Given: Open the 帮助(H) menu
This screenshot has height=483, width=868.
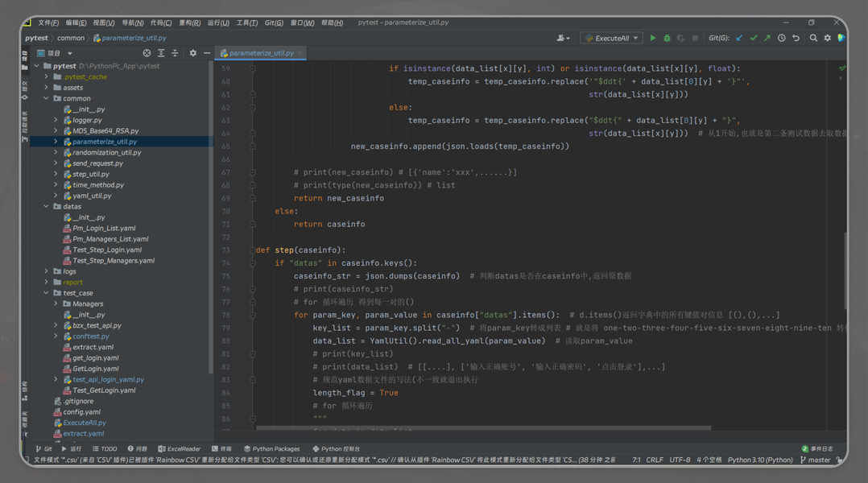Looking at the screenshot, I should coord(332,23).
